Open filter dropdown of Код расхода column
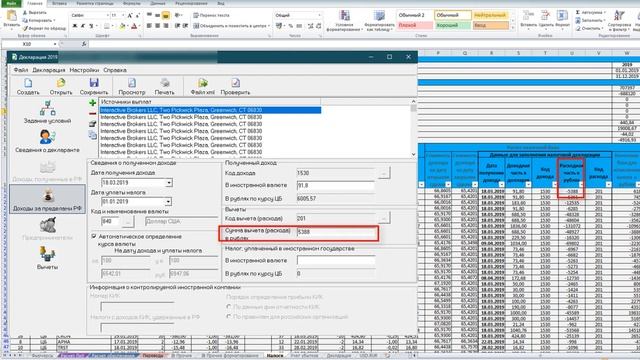This screenshot has height=360, width=640. (608, 184)
